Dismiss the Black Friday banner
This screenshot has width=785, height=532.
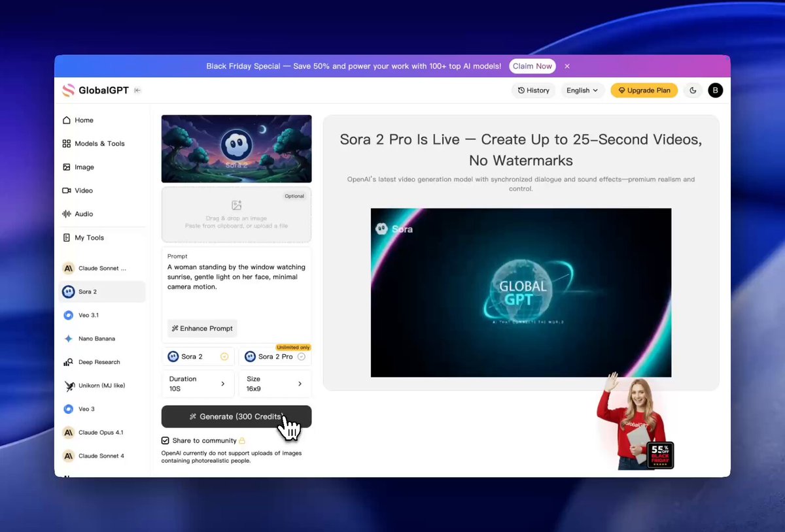567,66
